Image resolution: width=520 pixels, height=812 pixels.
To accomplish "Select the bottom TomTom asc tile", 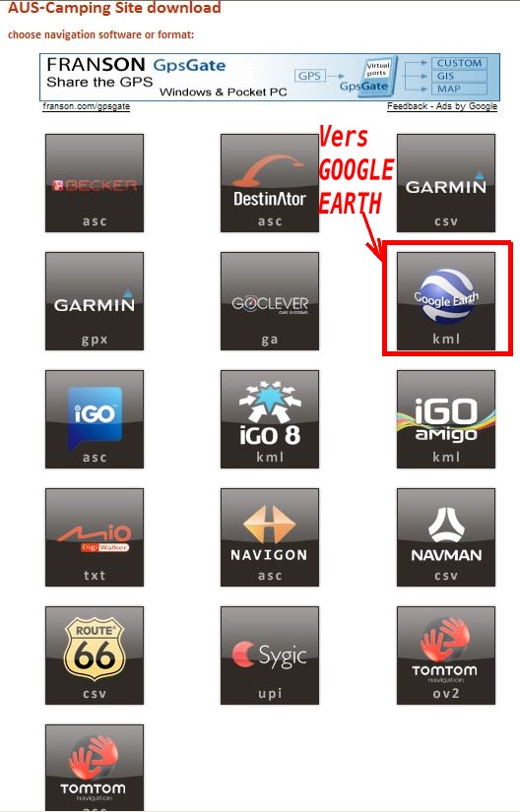I will 95,768.
